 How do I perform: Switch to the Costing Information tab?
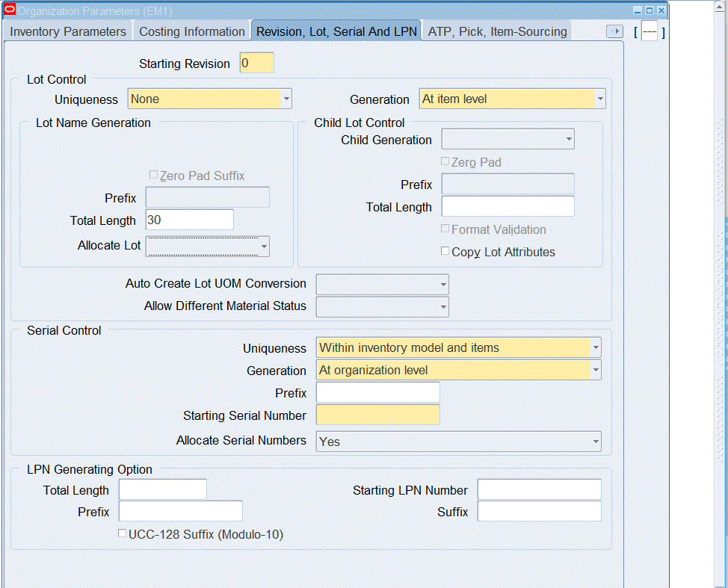tap(191, 31)
